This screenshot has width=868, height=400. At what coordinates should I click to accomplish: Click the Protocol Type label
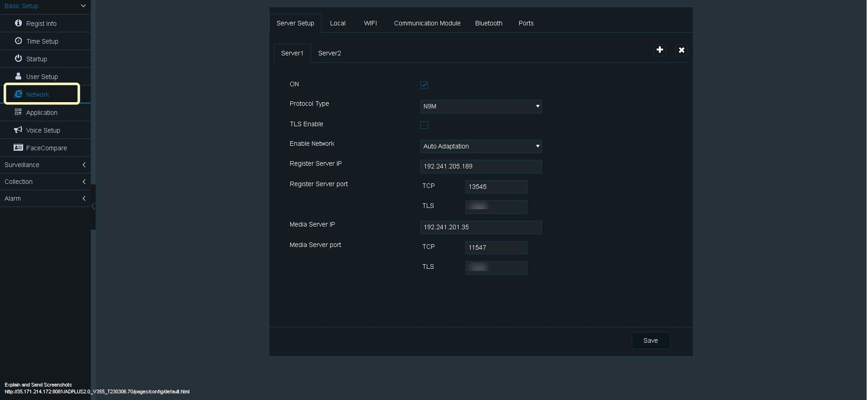click(x=309, y=104)
